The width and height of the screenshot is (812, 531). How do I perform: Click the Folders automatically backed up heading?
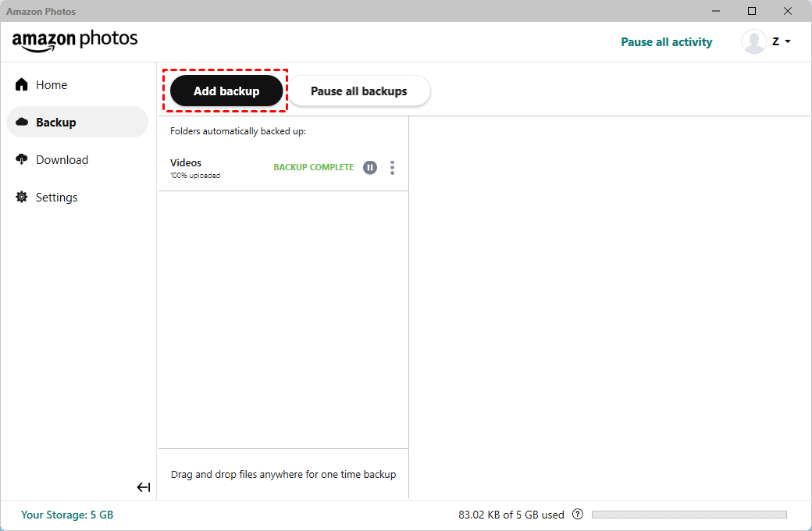(238, 131)
